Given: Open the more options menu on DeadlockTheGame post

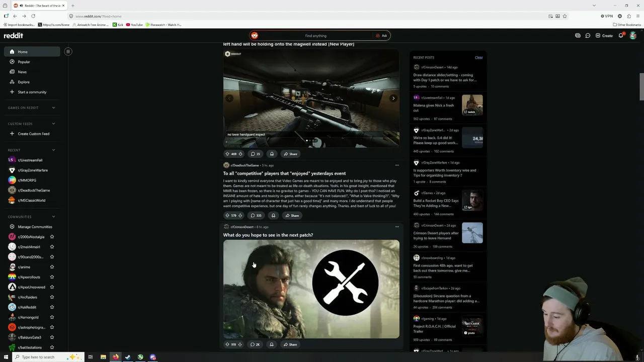Looking at the screenshot, I should (x=397, y=165).
